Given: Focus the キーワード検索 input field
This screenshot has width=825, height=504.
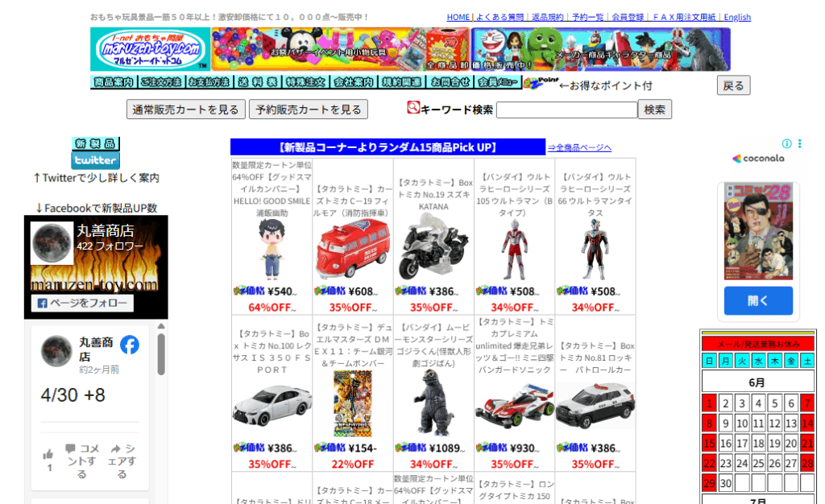Looking at the screenshot, I should tap(566, 109).
